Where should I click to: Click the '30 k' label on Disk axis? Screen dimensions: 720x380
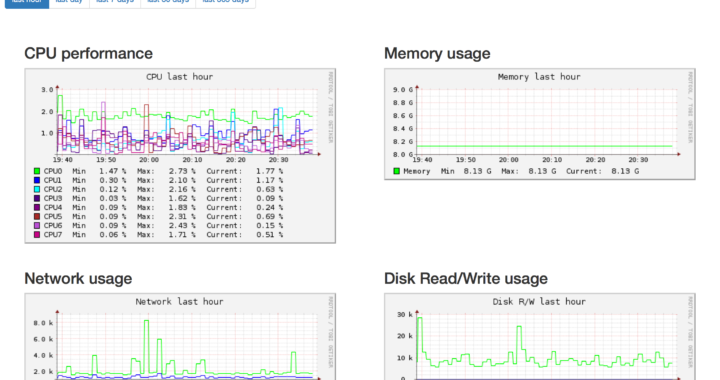point(405,314)
